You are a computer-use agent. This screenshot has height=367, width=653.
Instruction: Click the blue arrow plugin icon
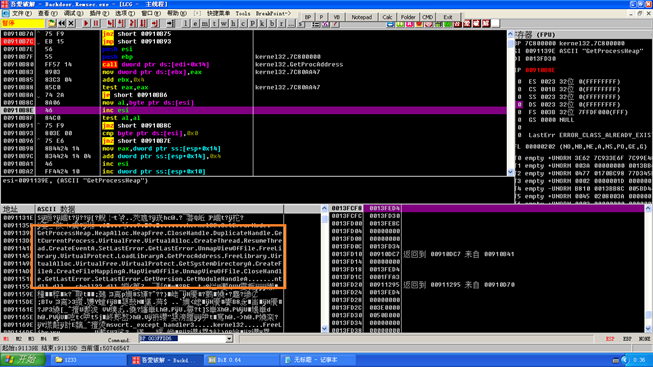click(x=390, y=24)
